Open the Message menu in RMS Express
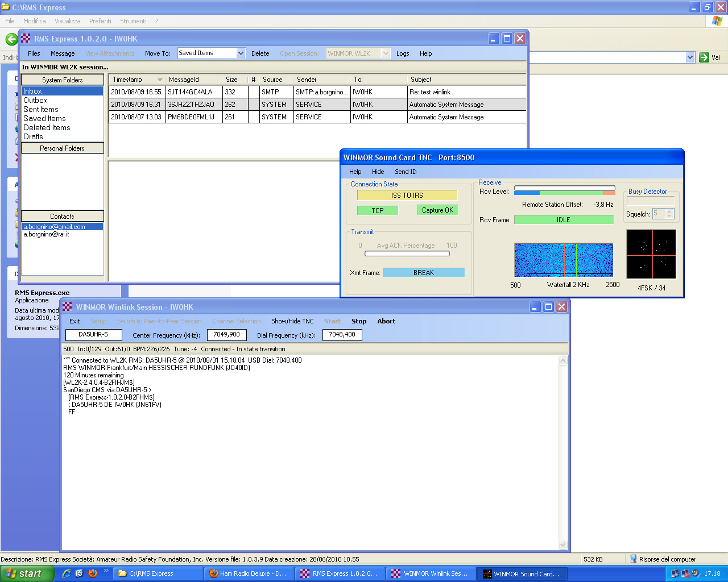 [63, 53]
